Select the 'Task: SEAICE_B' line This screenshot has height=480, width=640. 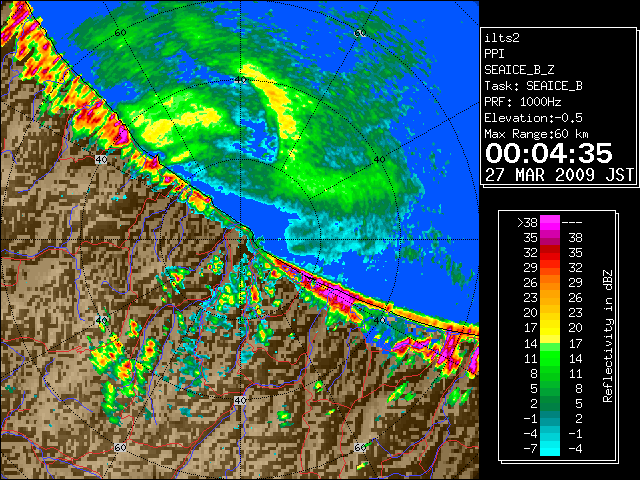click(x=533, y=86)
